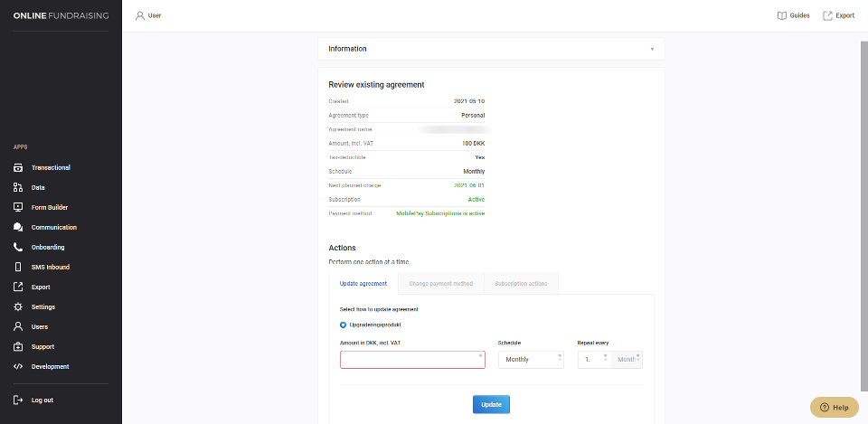Click the 100 DKK amount value

click(x=473, y=144)
